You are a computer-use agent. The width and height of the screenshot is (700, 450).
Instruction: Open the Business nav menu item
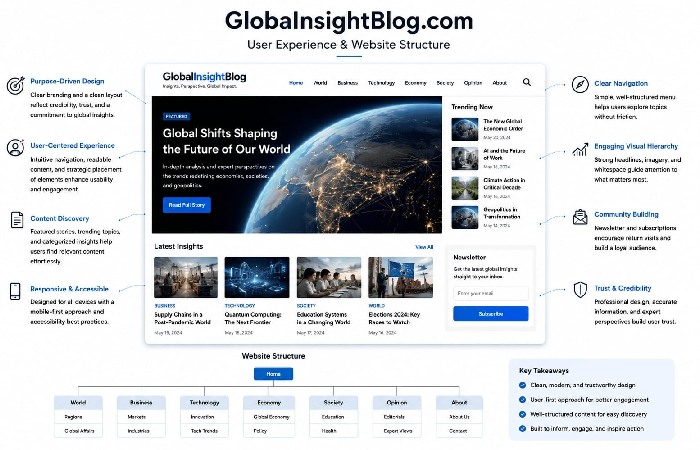click(348, 83)
